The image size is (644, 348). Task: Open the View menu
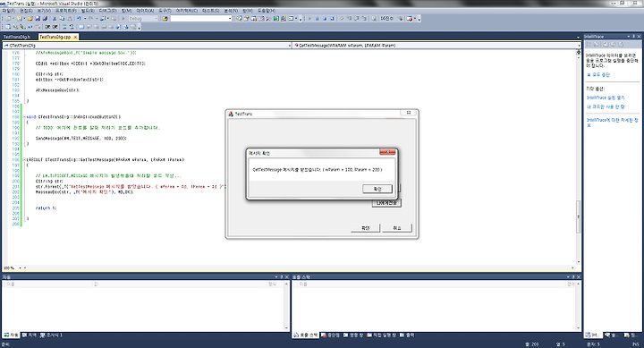point(44,10)
